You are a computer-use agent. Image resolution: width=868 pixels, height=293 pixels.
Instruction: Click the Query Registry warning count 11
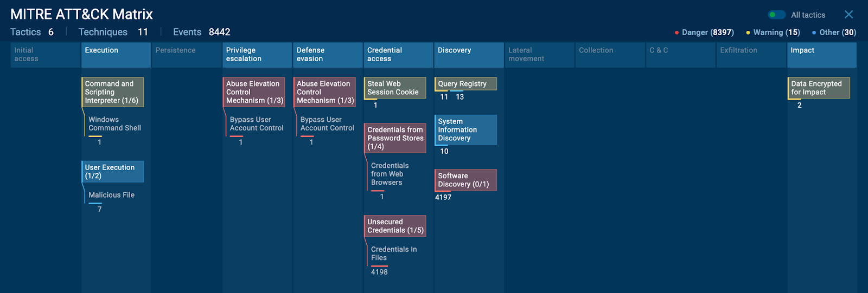click(x=444, y=97)
